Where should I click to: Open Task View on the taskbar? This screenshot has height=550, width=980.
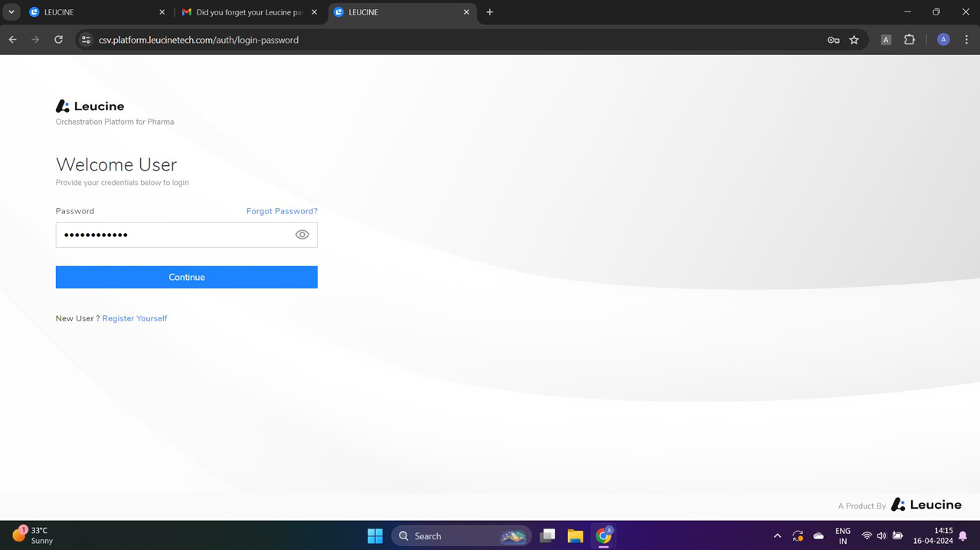[x=547, y=535]
